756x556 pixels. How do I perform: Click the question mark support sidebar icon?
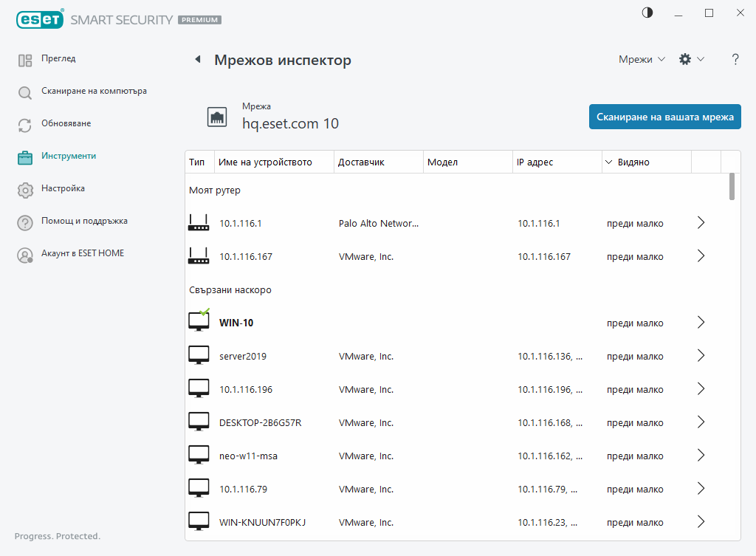point(25,223)
